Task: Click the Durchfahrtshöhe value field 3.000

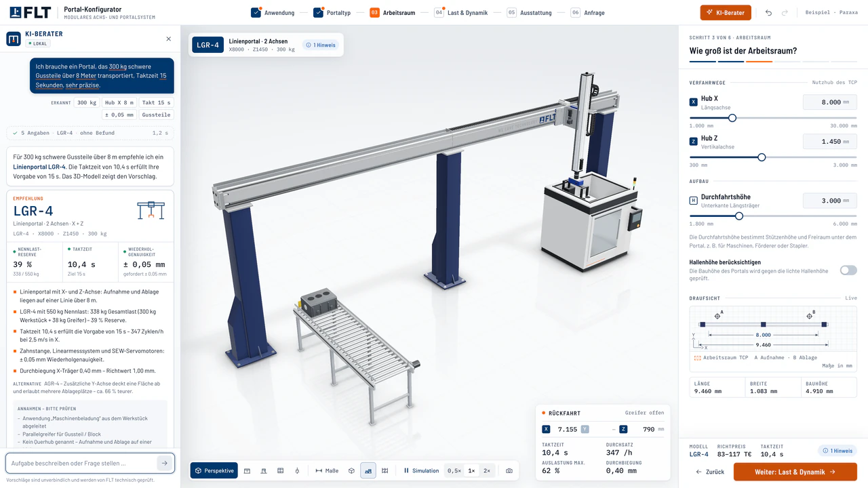Action: (x=830, y=201)
